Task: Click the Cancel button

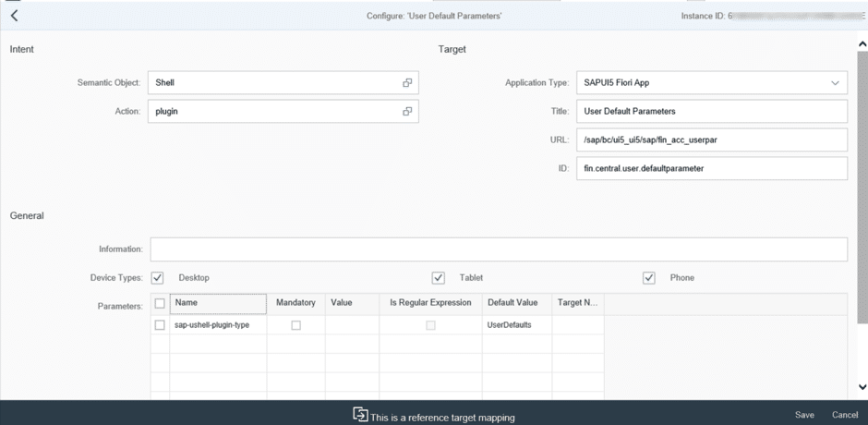Action: pyautogui.click(x=845, y=415)
